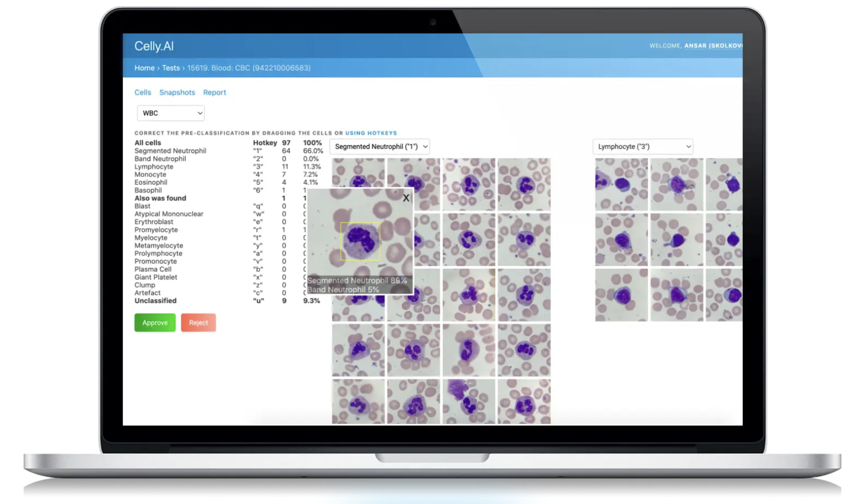Close the enlarged cell preview popup
The height and width of the screenshot is (504, 865).
pos(406,198)
